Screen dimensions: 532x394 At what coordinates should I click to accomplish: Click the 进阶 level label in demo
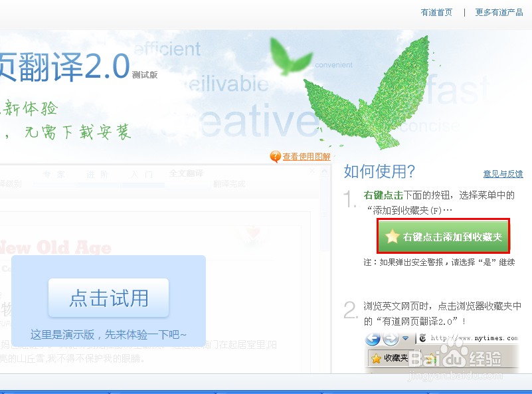pos(98,175)
